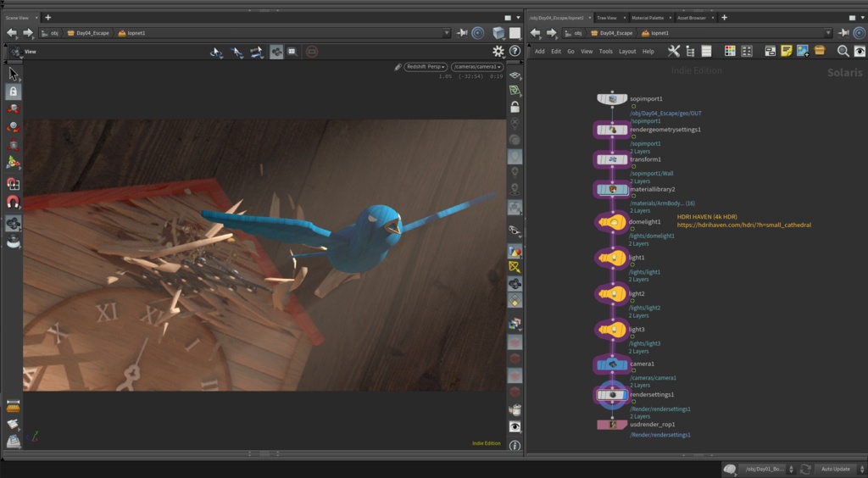Toggle the pin button in Scene View path bar
Viewport: 868px width, 478px height.
pyautogui.click(x=462, y=33)
